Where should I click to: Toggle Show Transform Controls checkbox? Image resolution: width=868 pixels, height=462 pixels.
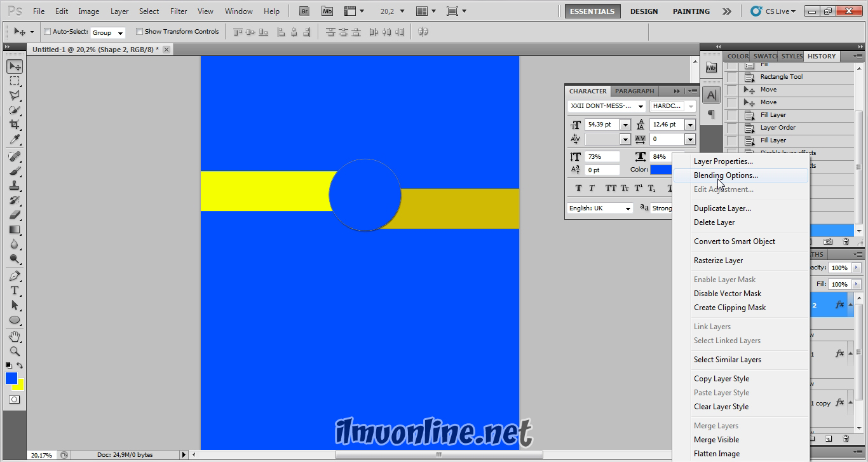139,32
